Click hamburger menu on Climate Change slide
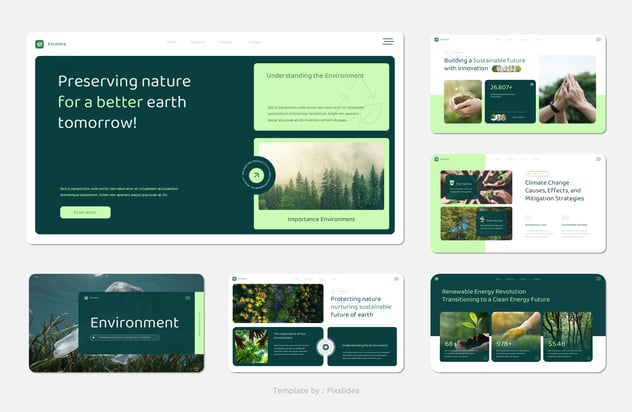Screen dimensions: 632x412 pyautogui.click(x=599, y=159)
